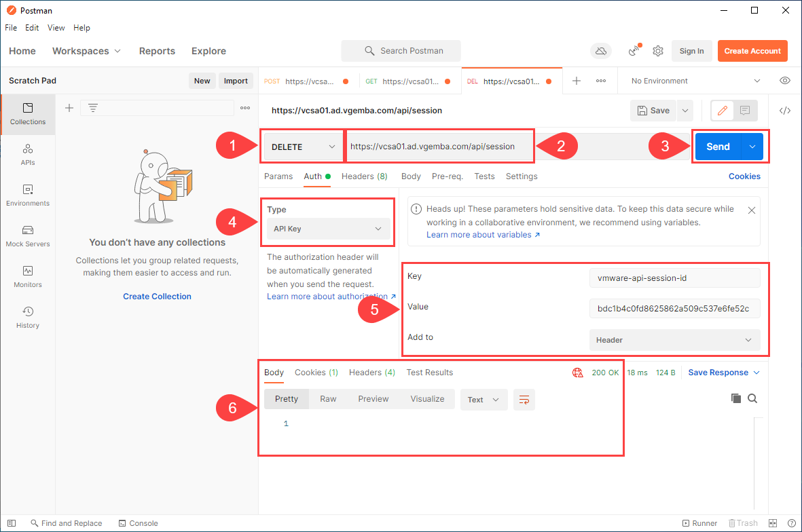Open a new request tab with plus icon
Viewport: 802px width, 532px height.
point(577,81)
